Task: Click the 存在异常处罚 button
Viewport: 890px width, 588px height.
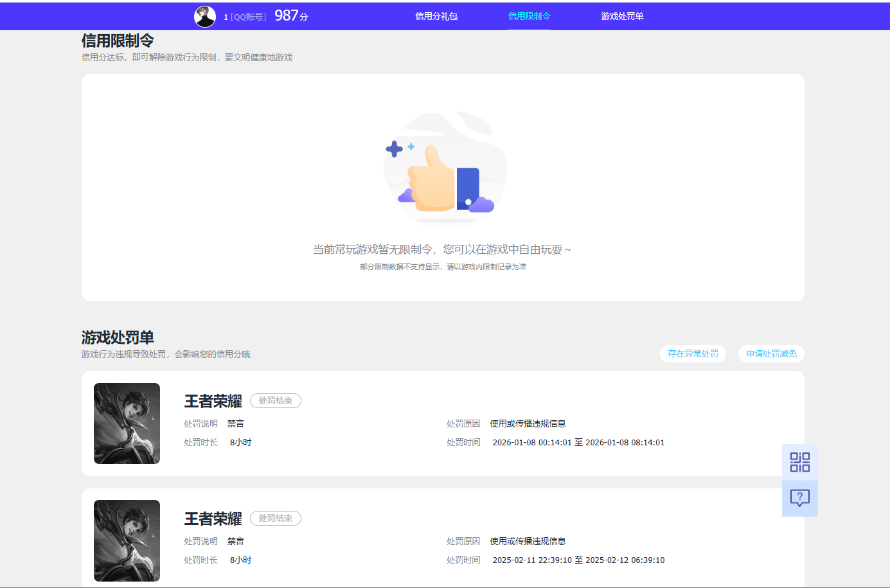Action: (693, 353)
